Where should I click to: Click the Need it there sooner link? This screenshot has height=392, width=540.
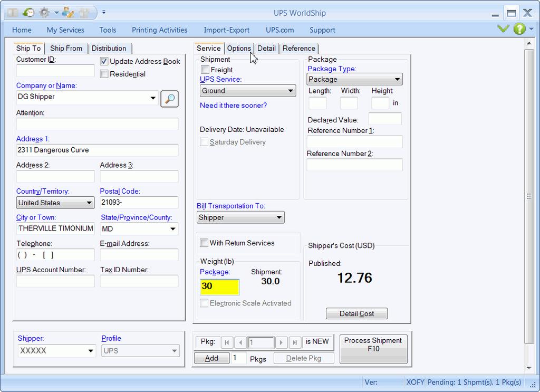click(x=234, y=106)
